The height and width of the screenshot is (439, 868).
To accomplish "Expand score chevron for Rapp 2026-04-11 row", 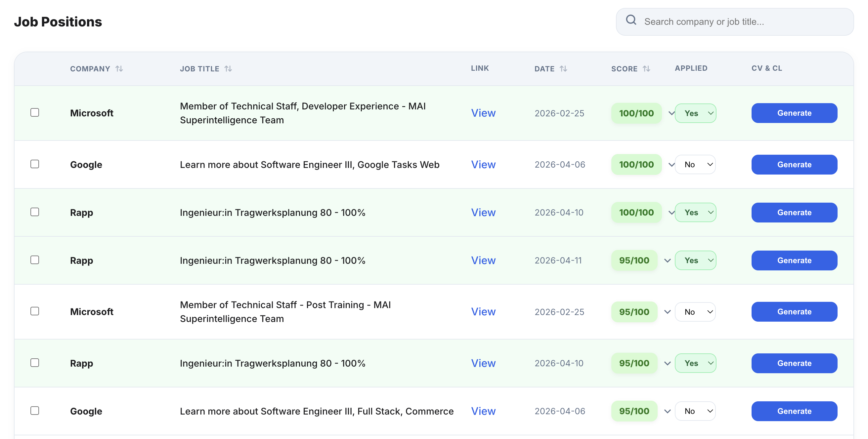I will (667, 260).
